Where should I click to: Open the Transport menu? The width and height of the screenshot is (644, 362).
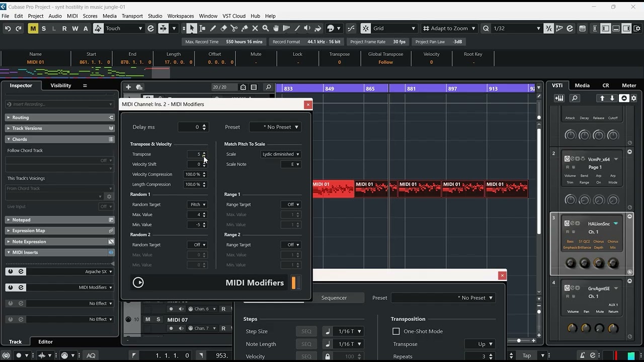132,16
